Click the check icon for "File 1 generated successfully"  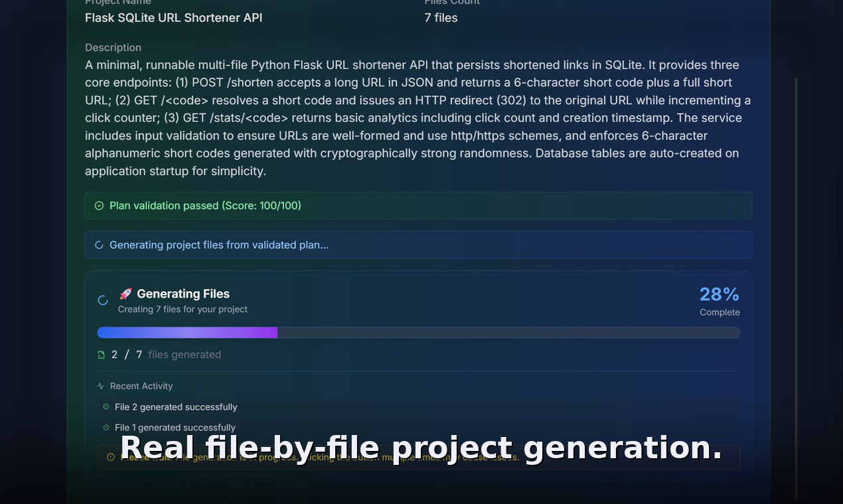click(x=104, y=428)
